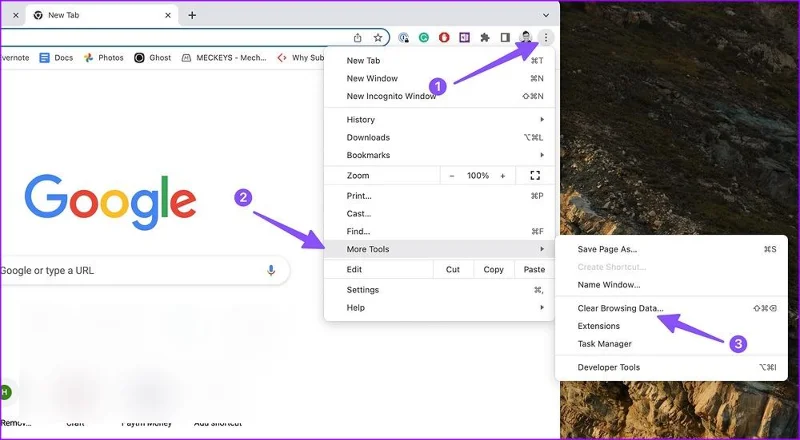Click the profile avatar icon

526,37
